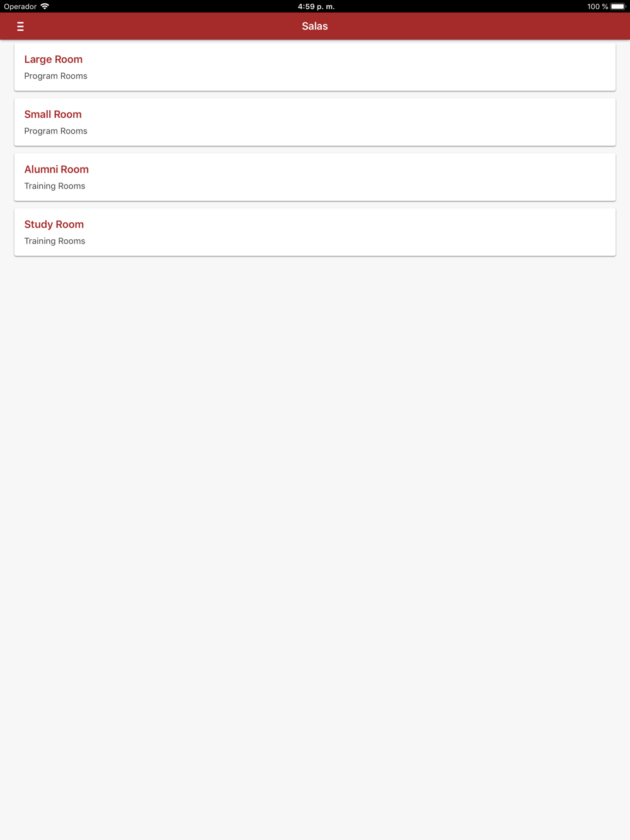Select 'Training Rooms' label under Alumni Room
Image resolution: width=630 pixels, height=840 pixels.
pyautogui.click(x=55, y=186)
